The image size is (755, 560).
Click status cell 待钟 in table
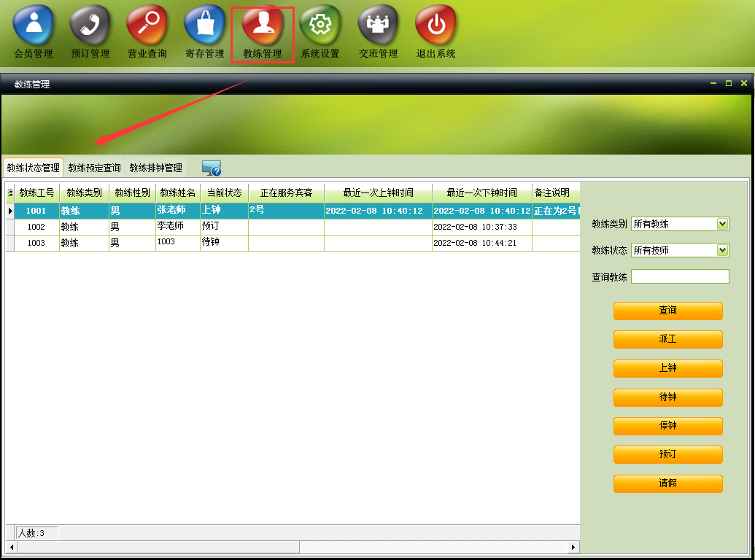tap(225, 243)
